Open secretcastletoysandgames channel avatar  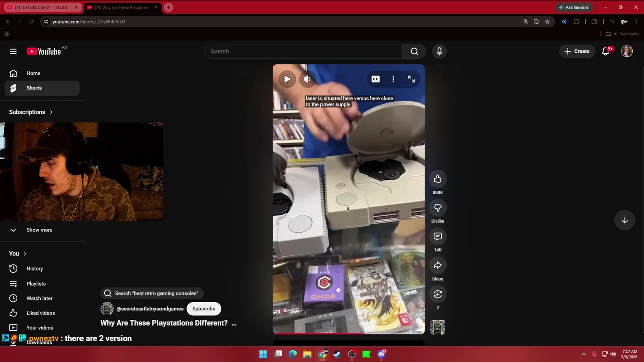[x=107, y=309]
